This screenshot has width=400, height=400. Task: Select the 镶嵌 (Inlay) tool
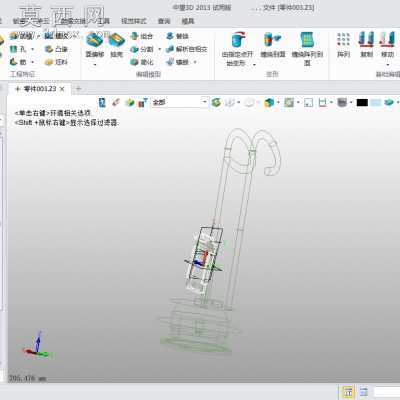pos(177,62)
